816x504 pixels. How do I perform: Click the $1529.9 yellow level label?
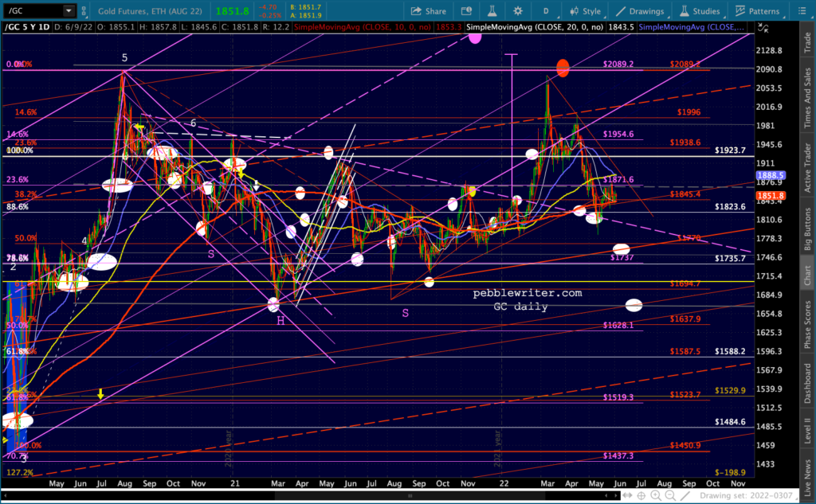click(x=730, y=390)
